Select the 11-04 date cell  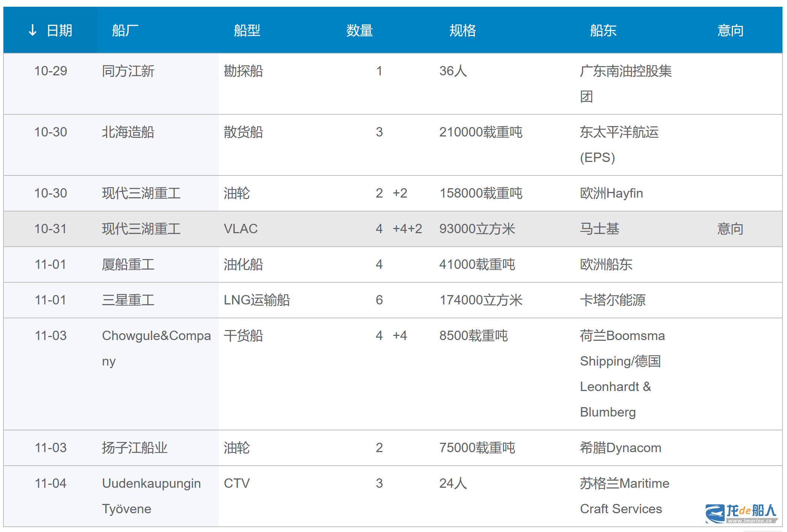51,483
